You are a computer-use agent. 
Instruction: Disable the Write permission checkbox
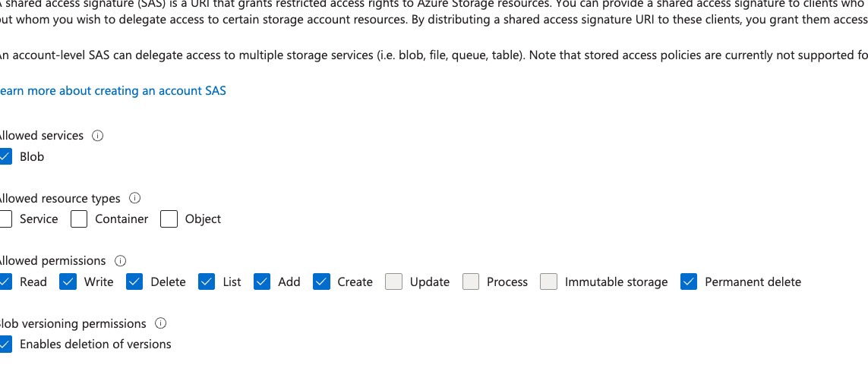[x=68, y=282]
